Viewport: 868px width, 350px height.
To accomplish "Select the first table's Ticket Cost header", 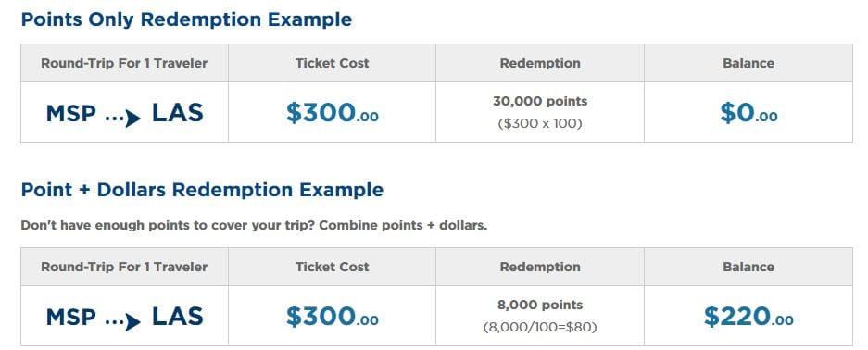I will click(333, 63).
